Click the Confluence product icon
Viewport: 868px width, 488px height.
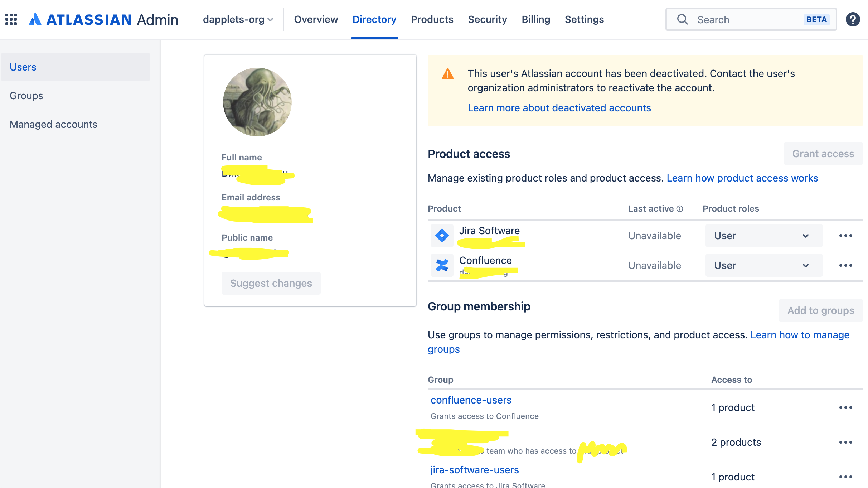tap(442, 265)
